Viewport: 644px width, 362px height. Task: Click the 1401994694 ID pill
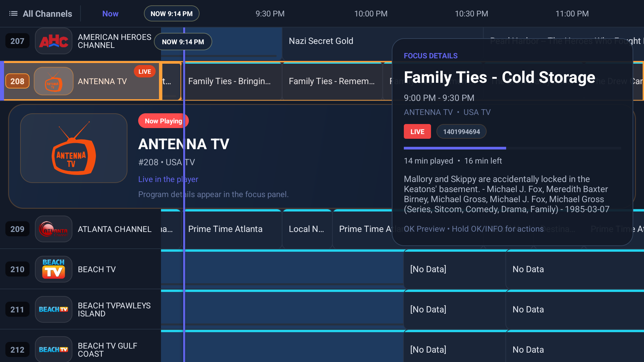(461, 132)
